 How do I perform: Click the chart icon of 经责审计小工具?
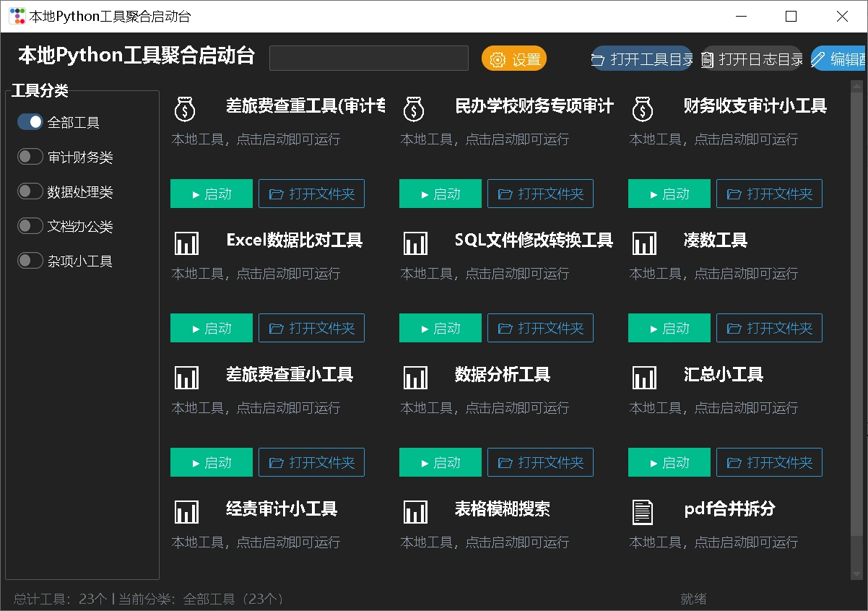point(186,512)
